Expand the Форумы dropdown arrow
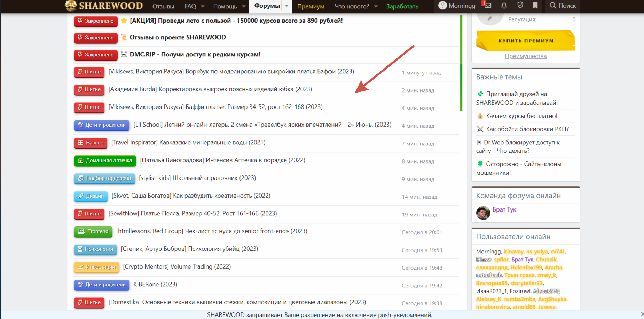This screenshot has width=644, height=319. point(286,6)
